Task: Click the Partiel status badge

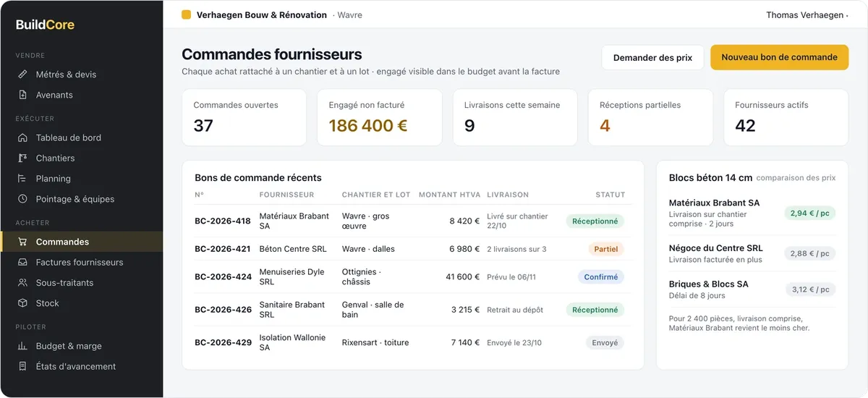Action: pyautogui.click(x=606, y=249)
